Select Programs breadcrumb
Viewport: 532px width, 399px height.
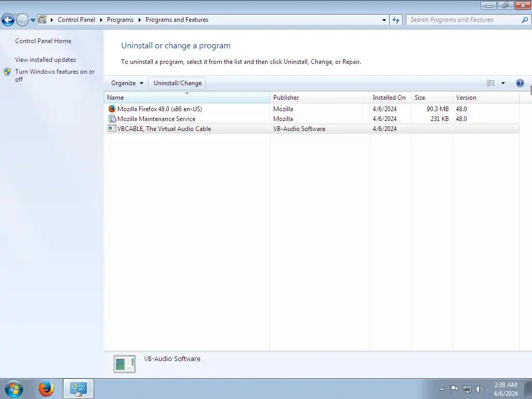point(120,20)
